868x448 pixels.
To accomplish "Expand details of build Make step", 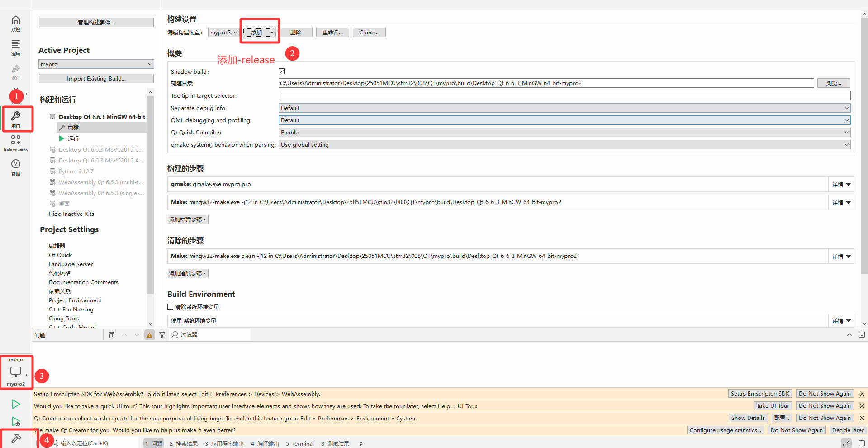I will coord(841,203).
